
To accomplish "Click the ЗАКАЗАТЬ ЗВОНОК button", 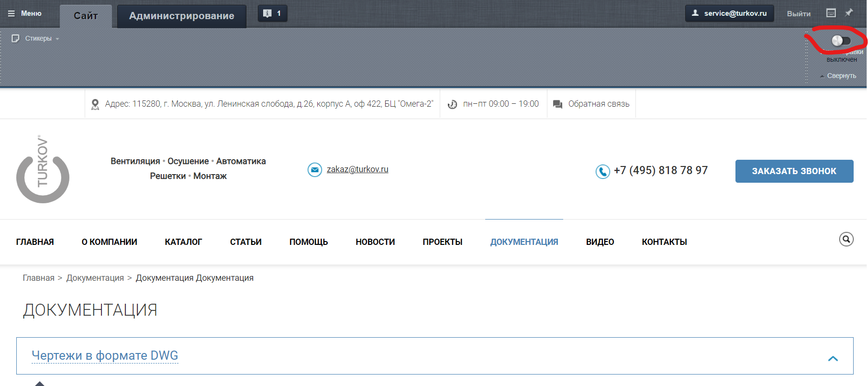I will click(x=794, y=171).
